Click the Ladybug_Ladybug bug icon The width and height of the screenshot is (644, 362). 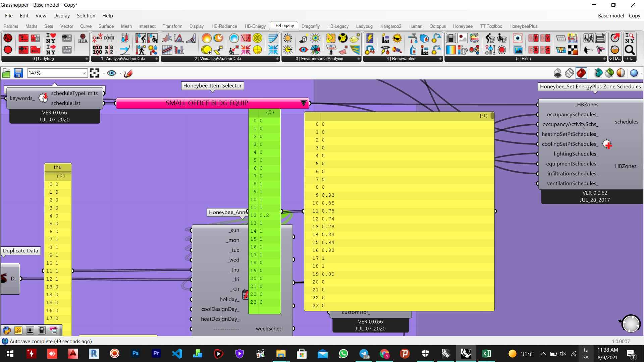click(8, 38)
